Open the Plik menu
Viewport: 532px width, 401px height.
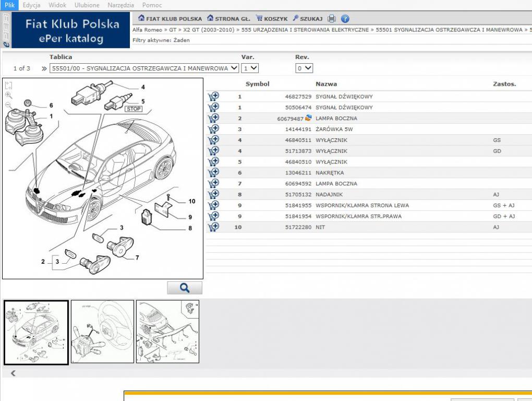(x=9, y=5)
